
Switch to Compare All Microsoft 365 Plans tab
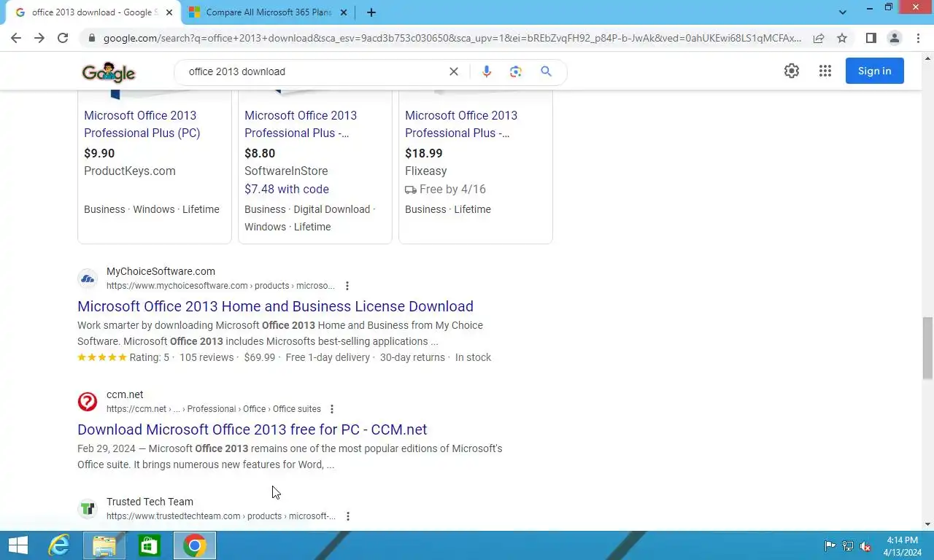(268, 12)
